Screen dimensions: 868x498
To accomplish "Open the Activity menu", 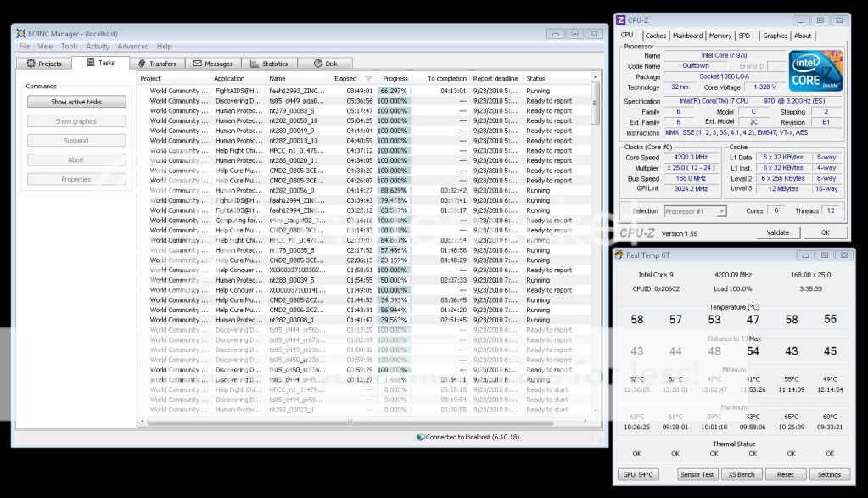I will coord(98,47).
